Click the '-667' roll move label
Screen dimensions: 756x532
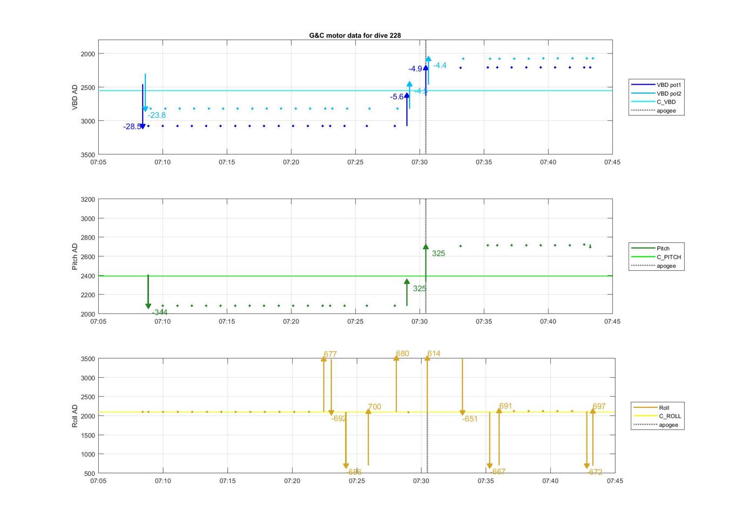pos(497,472)
